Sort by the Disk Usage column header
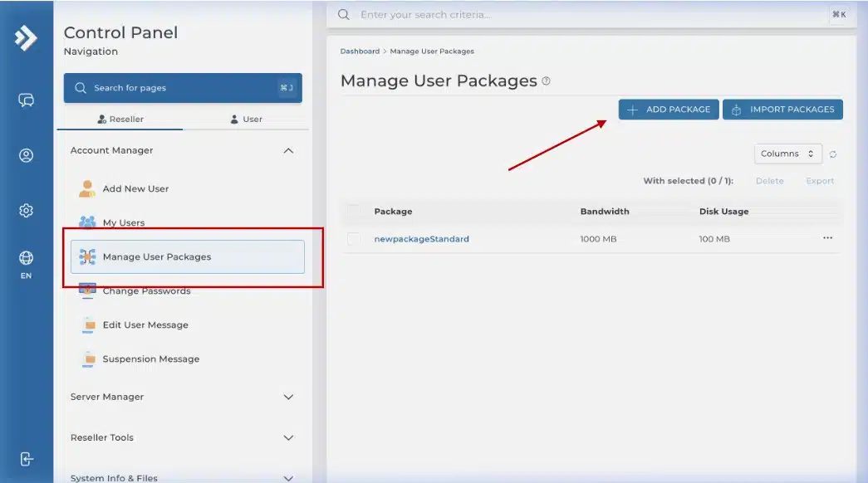The image size is (868, 483). (723, 212)
